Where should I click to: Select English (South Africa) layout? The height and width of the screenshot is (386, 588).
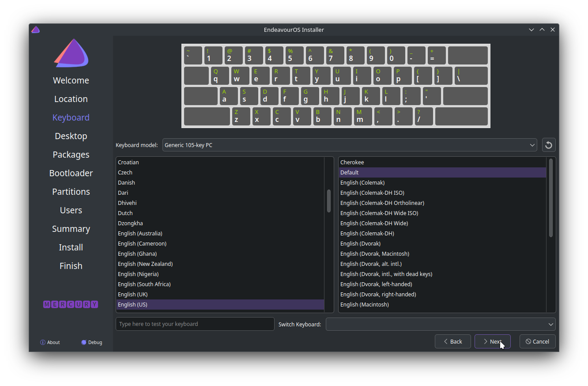point(220,284)
